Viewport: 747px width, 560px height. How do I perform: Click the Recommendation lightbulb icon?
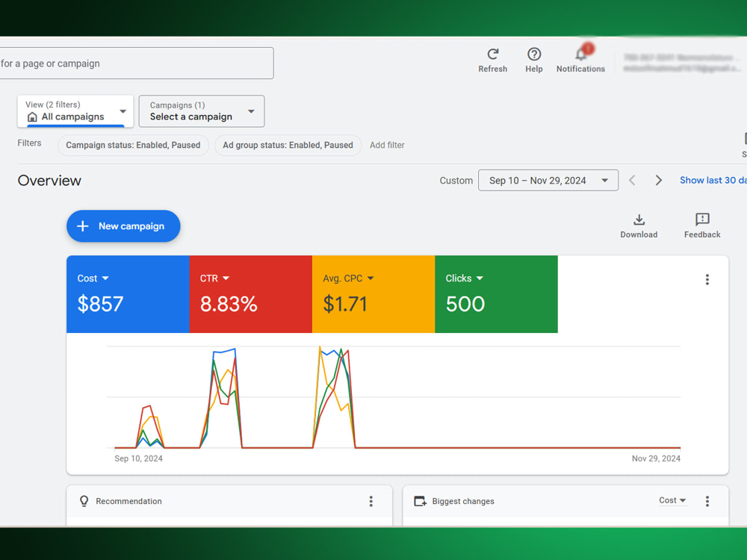tap(84, 501)
